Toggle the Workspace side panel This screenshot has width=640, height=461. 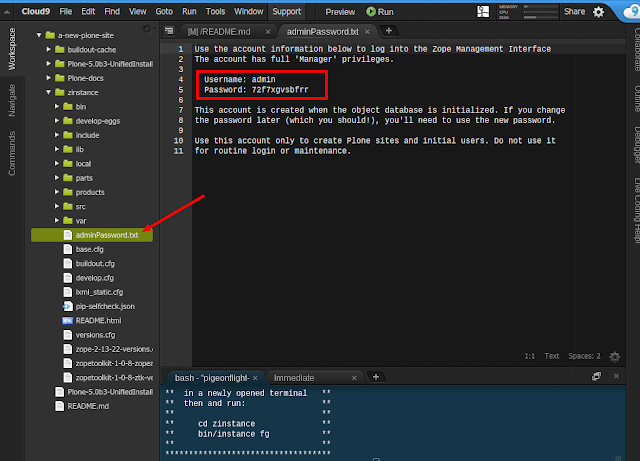pos(12,49)
